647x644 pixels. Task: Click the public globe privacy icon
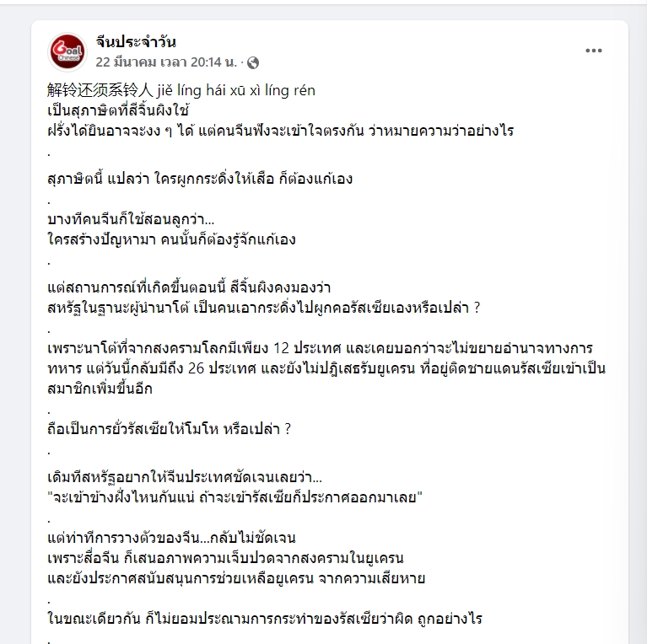253,62
